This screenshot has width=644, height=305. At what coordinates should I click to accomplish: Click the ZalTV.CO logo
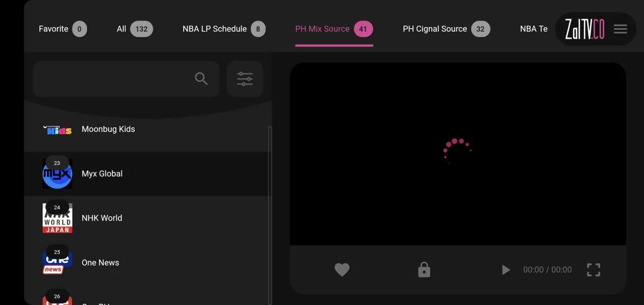585,29
